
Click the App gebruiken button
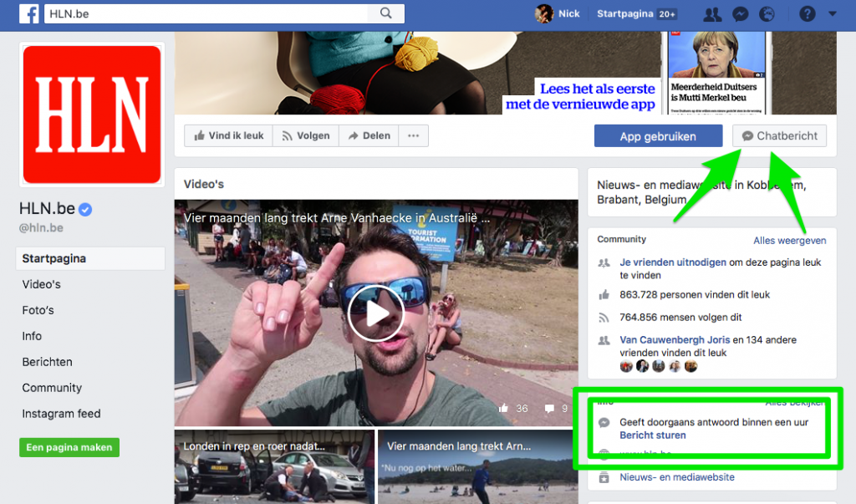tap(658, 136)
